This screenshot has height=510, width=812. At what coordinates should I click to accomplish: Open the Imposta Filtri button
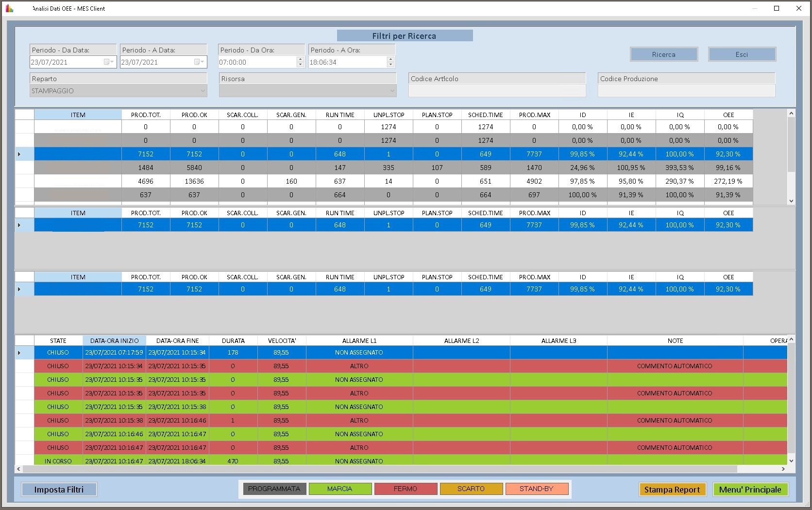pos(59,490)
